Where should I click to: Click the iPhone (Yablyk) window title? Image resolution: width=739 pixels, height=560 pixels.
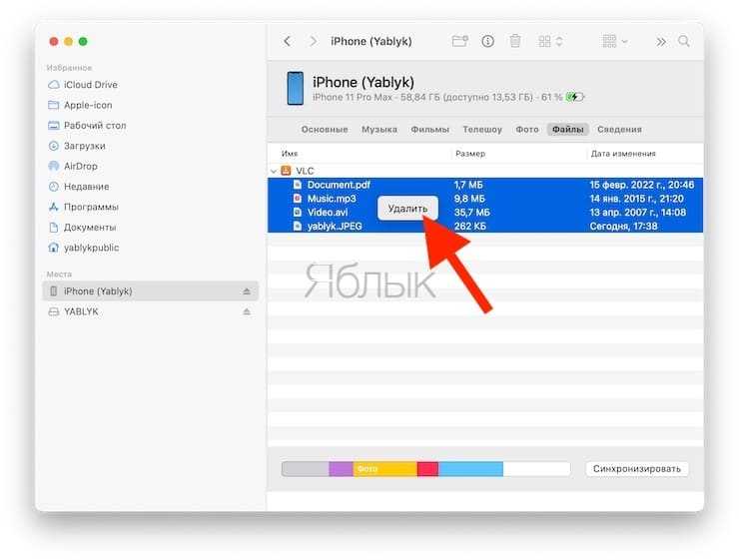(x=370, y=42)
